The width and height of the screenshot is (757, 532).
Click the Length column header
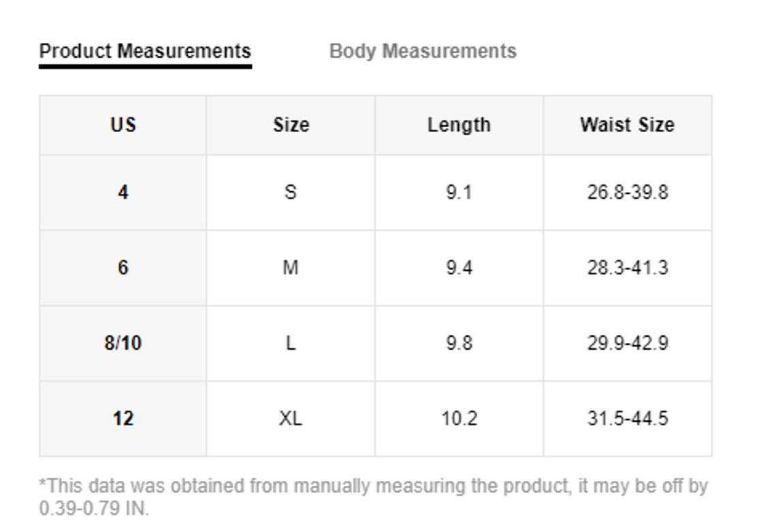coord(459,125)
